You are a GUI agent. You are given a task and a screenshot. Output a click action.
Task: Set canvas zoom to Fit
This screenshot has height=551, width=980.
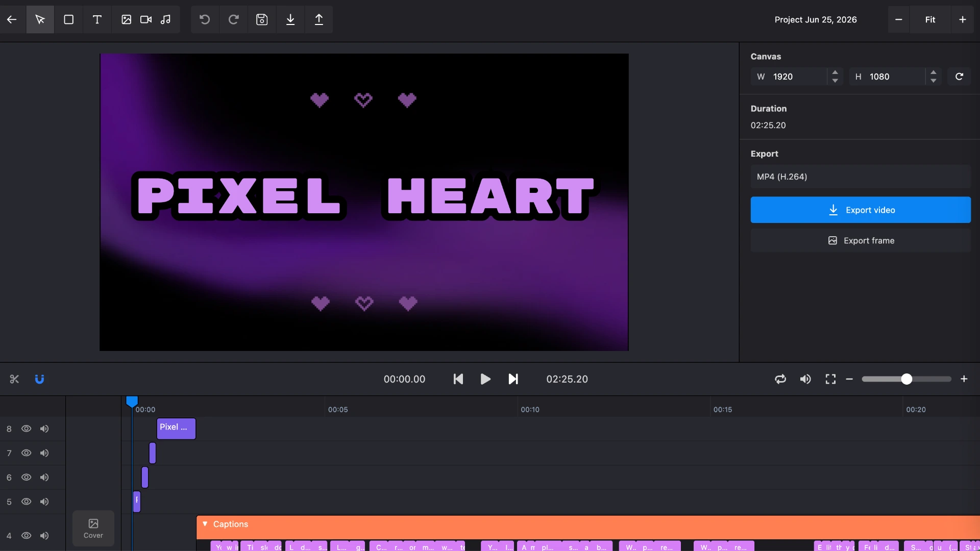pos(930,19)
